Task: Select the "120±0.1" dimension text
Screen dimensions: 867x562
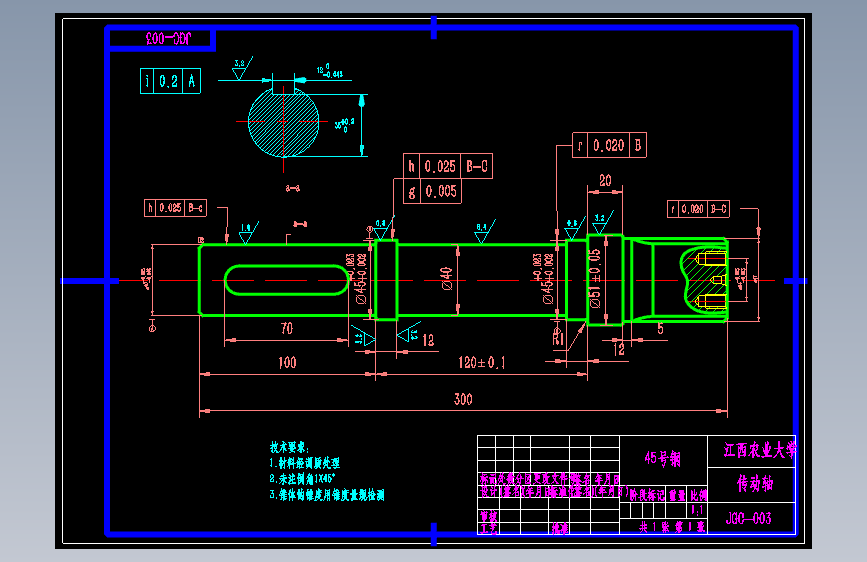Action: pos(482,363)
